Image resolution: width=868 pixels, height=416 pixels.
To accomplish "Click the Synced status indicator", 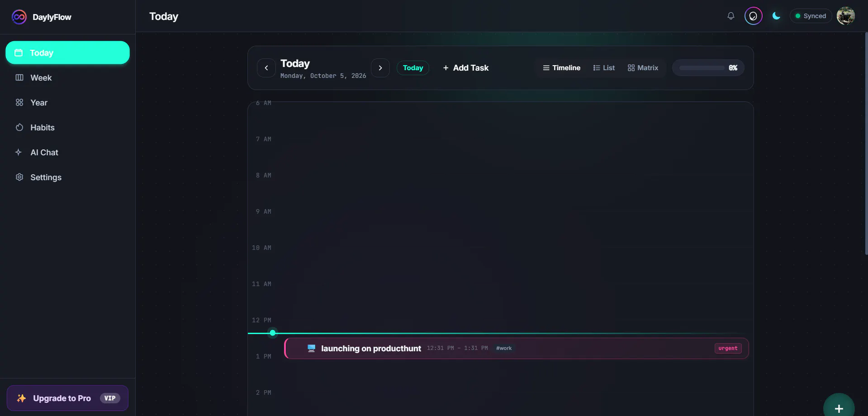I will [811, 16].
